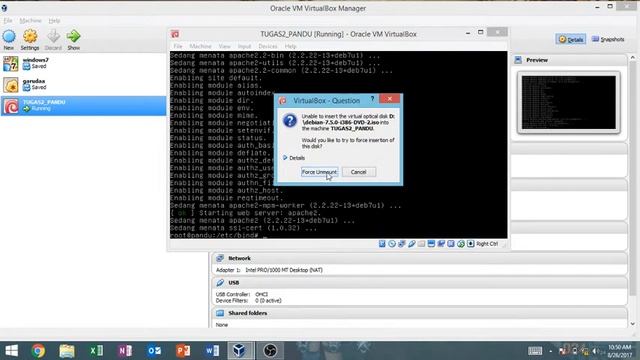The height and width of the screenshot is (360, 640).
Task: Expand the Details disclosure triangle in the dialog
Action: 285,158
